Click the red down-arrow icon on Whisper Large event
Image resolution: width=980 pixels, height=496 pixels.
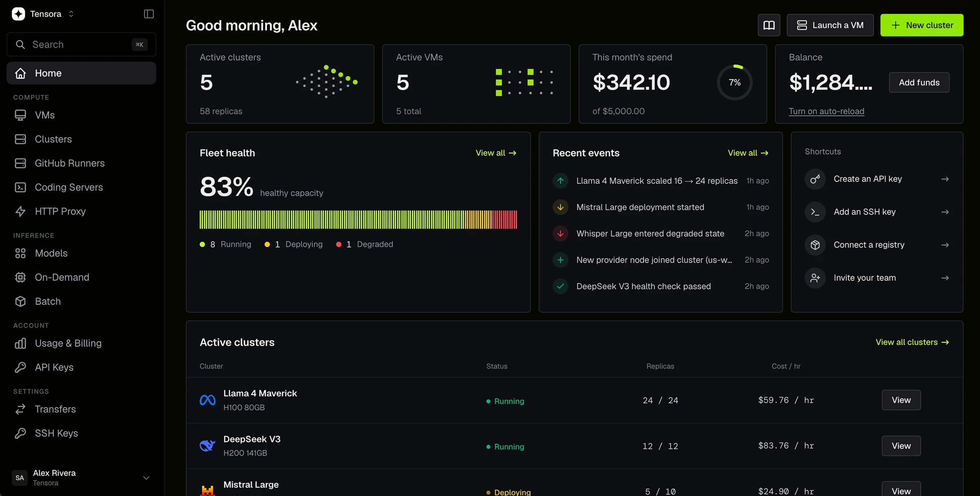tap(561, 234)
